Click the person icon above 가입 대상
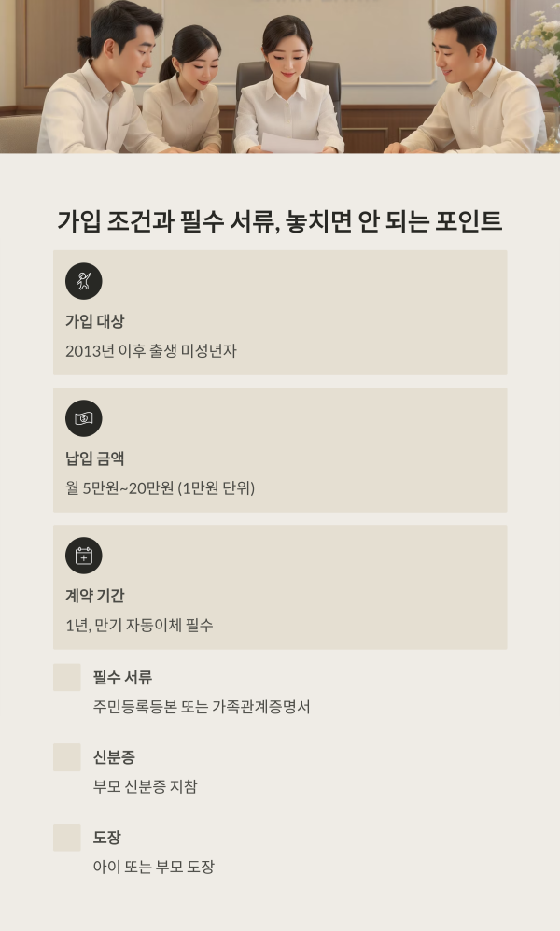Viewport: 560px width, 931px height. (83, 281)
